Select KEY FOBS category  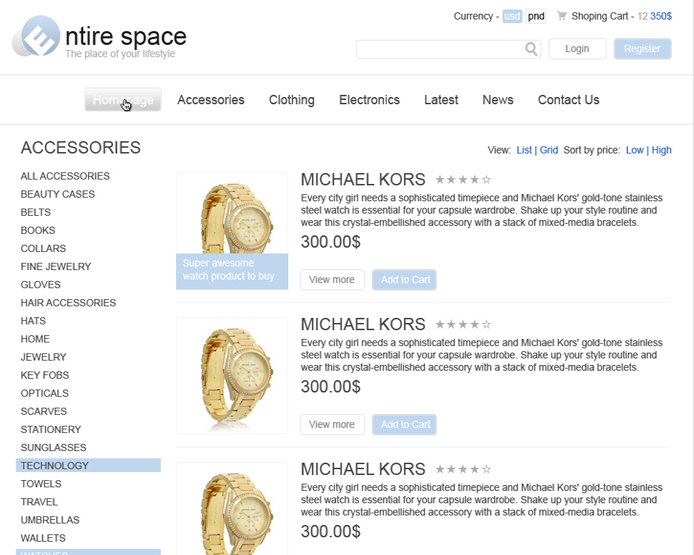(45, 376)
